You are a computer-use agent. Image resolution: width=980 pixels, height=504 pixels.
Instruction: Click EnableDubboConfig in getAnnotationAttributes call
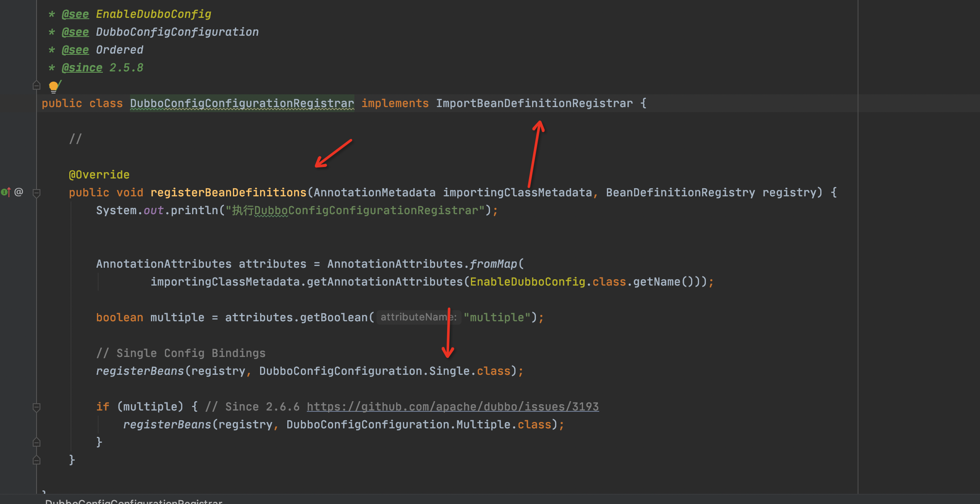click(x=527, y=282)
